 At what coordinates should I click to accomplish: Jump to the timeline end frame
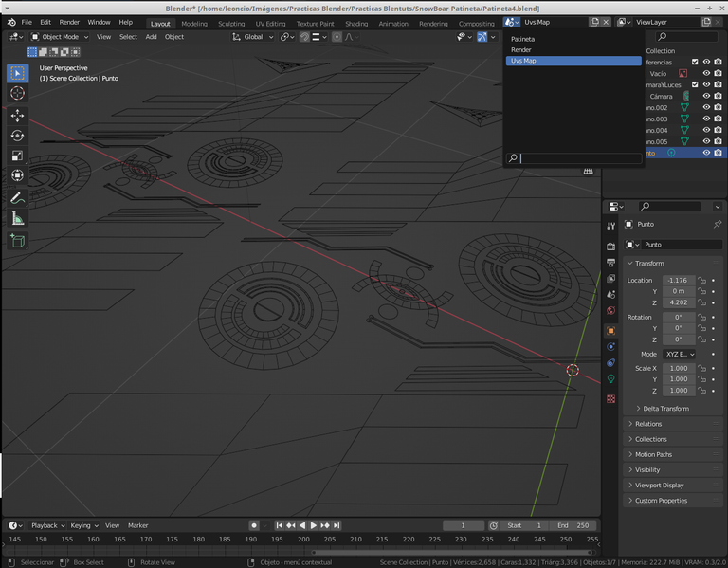[x=337, y=525]
